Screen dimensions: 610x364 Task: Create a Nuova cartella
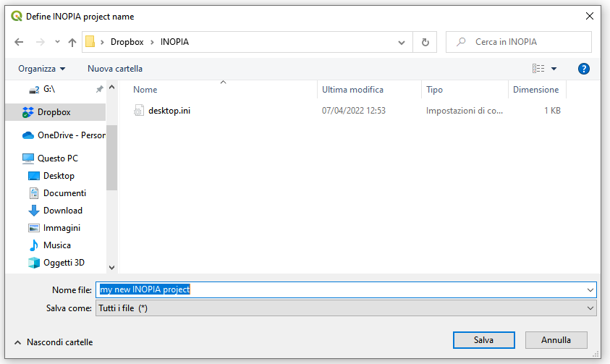tap(115, 69)
